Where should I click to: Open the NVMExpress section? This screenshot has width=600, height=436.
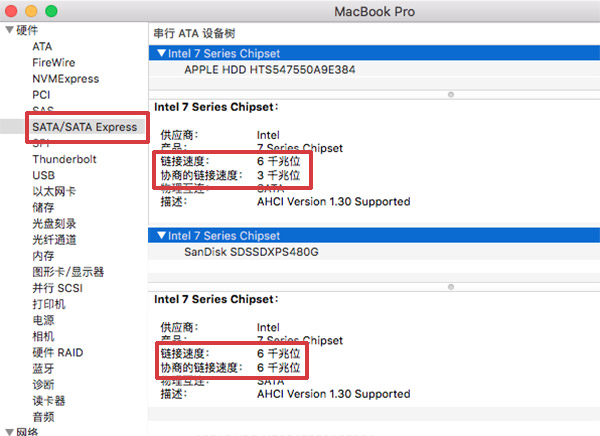pyautogui.click(x=65, y=78)
